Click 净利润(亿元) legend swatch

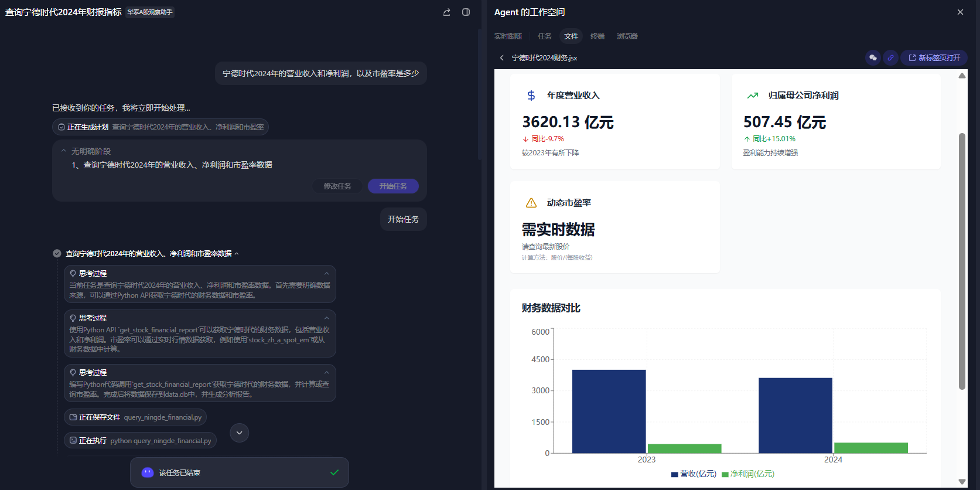(725, 475)
